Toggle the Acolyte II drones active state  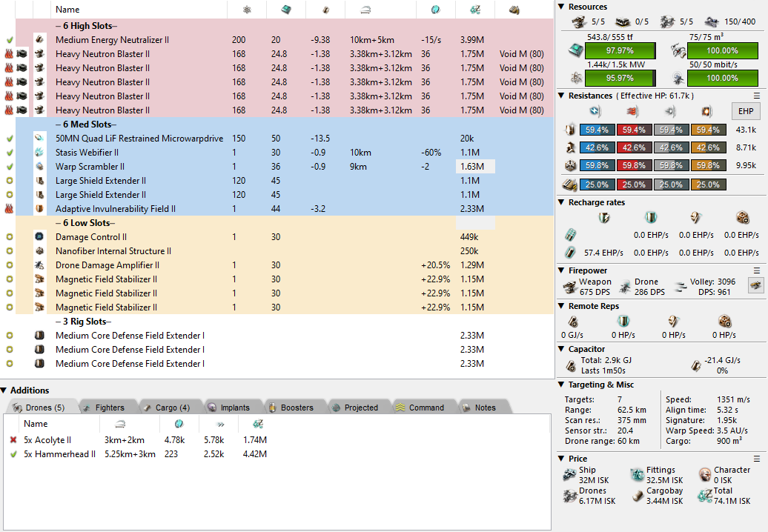coord(13,440)
